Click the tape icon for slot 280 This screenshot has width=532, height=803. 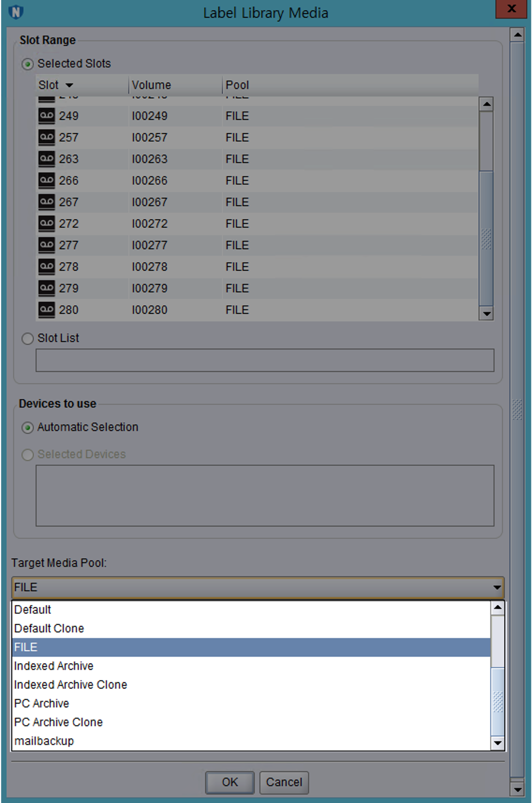46,310
